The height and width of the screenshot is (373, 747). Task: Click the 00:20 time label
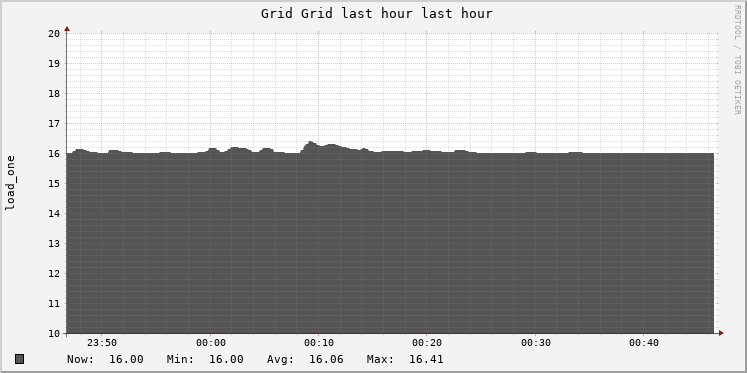(x=427, y=343)
